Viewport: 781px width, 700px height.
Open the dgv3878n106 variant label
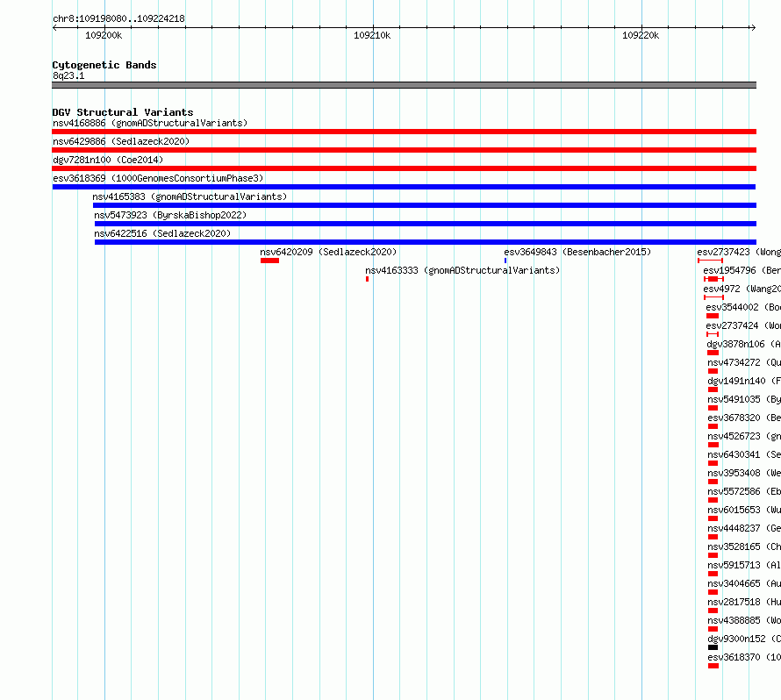tap(743, 344)
